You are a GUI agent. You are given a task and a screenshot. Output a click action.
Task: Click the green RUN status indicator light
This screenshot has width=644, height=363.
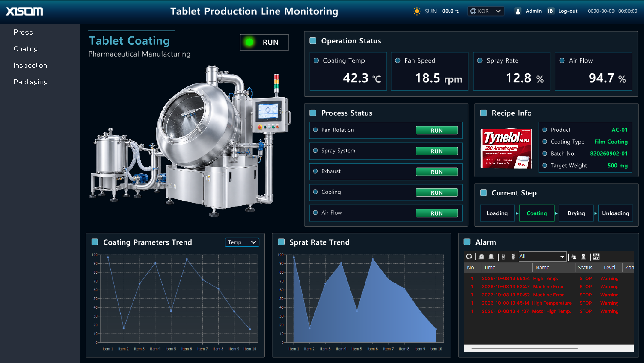(x=249, y=42)
